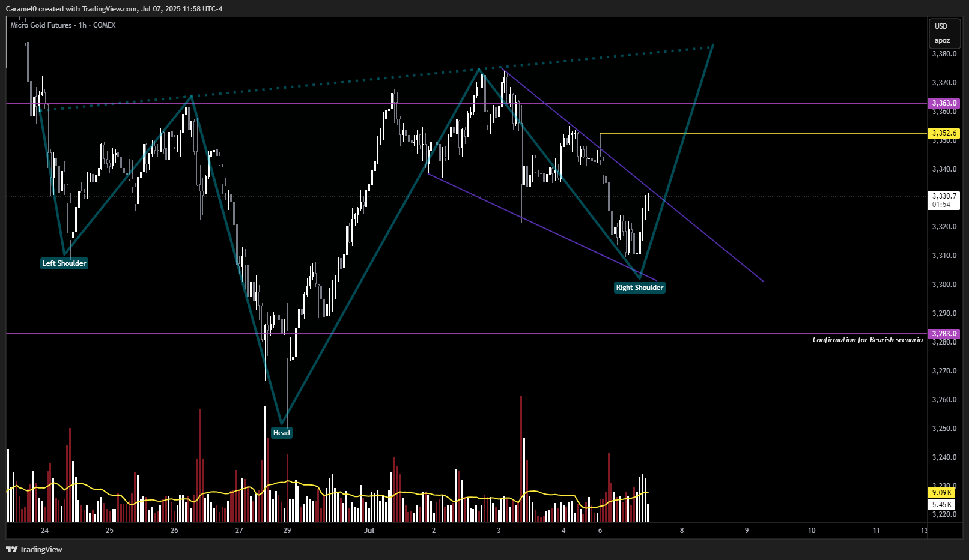The width and height of the screenshot is (969, 560).
Task: Click the 3,300.0 price axis label
Action: pyautogui.click(x=944, y=285)
